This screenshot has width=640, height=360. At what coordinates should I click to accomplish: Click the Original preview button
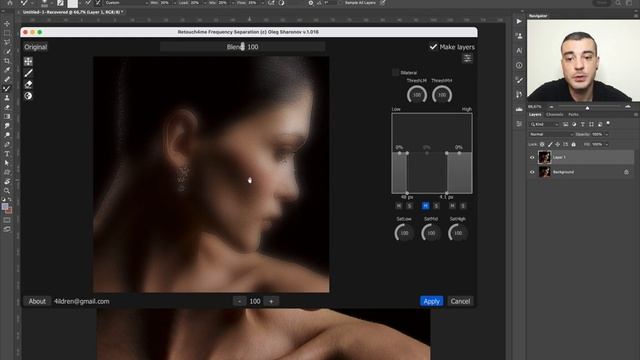pyautogui.click(x=36, y=47)
